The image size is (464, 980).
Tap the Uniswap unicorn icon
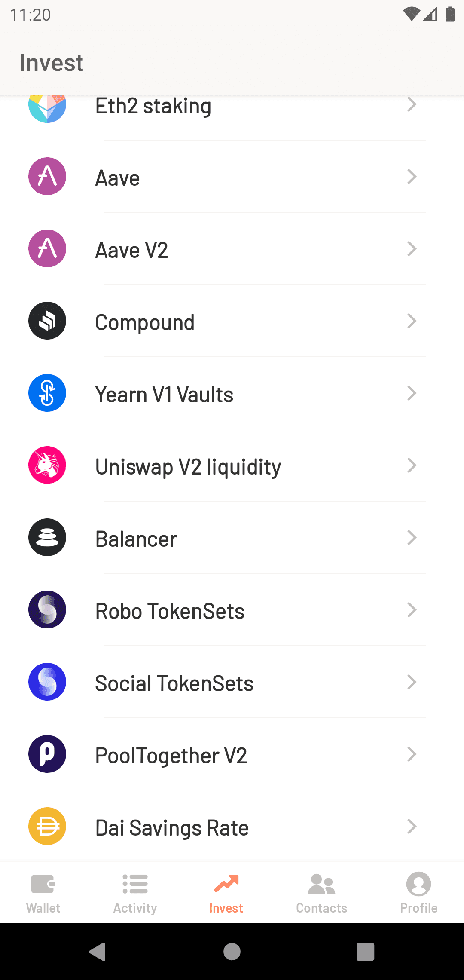tap(47, 465)
